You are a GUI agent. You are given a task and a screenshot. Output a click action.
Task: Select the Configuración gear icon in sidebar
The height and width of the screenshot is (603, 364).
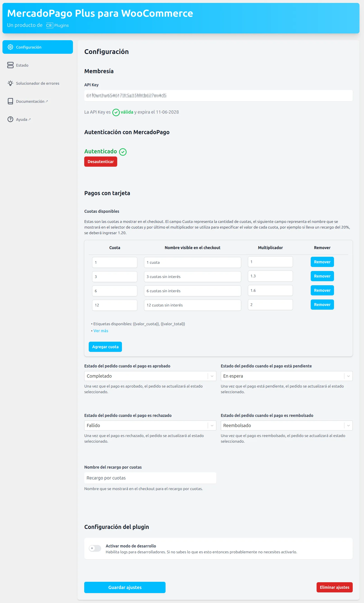10,47
